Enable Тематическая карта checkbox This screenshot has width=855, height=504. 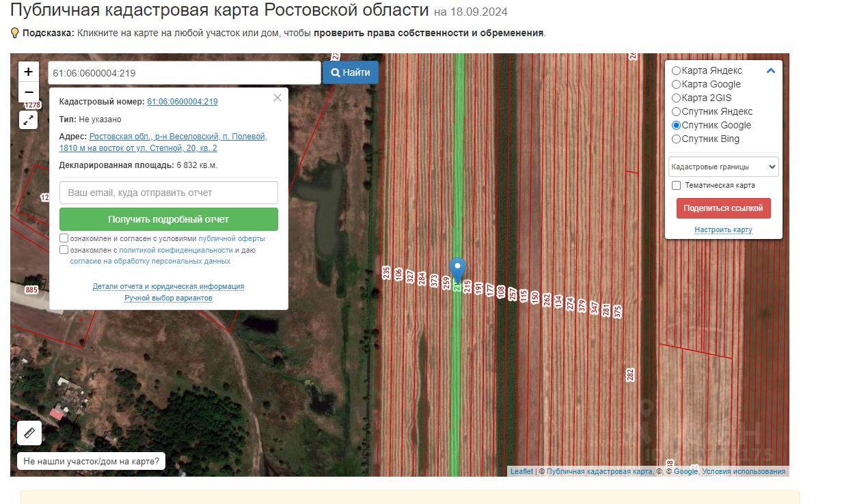pos(676,185)
